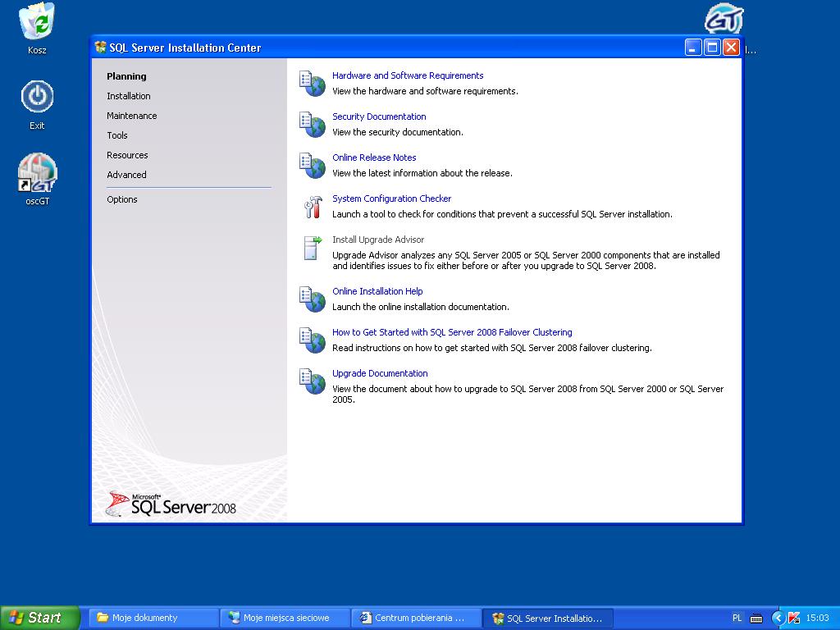Open the Start menu

[x=39, y=618]
